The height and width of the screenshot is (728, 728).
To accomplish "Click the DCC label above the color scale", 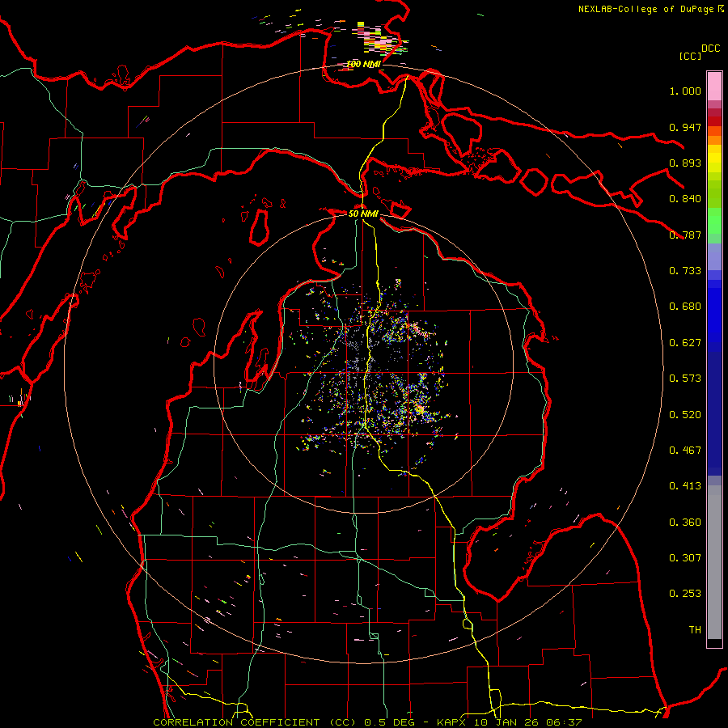I will [711, 49].
